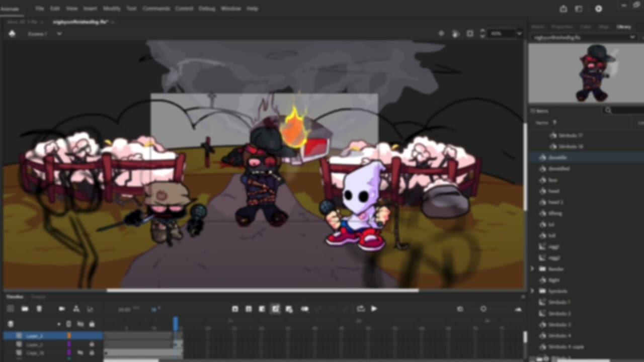This screenshot has height=362, width=644.
Task: Click the delete layer trash icon
Action: [x=39, y=309]
